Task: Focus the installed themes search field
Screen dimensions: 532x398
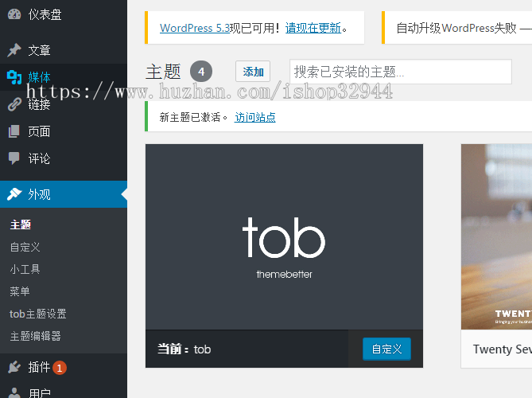Action: tap(400, 72)
